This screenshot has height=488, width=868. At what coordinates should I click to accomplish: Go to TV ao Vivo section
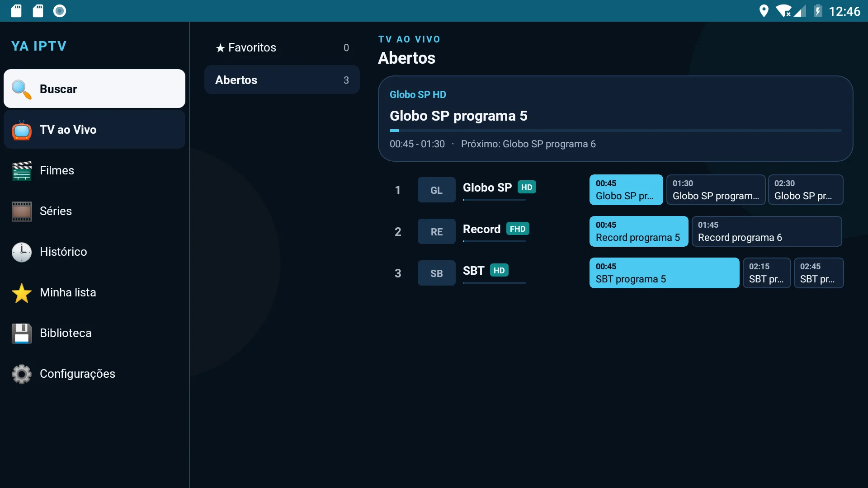tap(94, 130)
